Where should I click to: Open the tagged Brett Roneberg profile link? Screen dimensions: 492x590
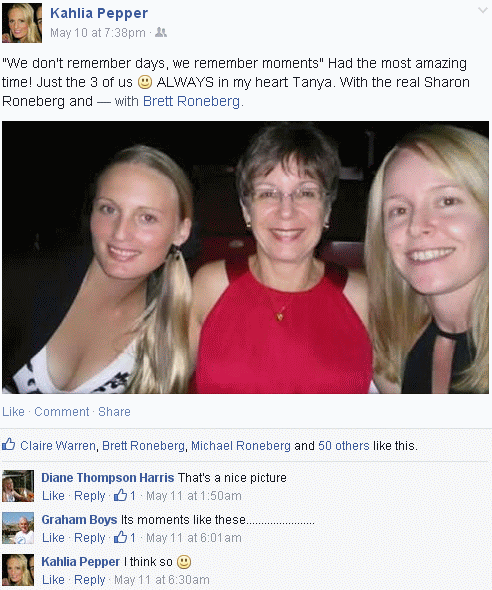tap(191, 101)
